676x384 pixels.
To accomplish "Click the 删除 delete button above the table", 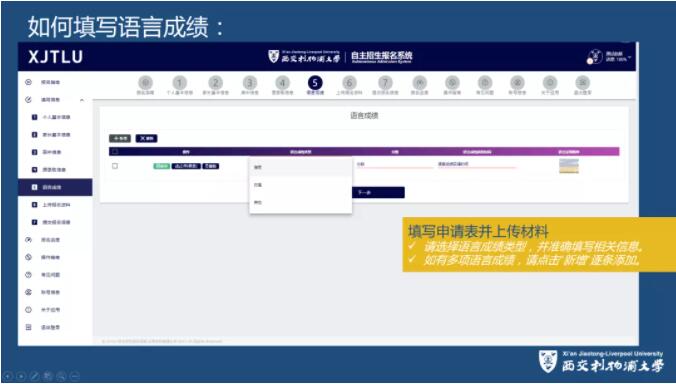I will click(x=147, y=138).
